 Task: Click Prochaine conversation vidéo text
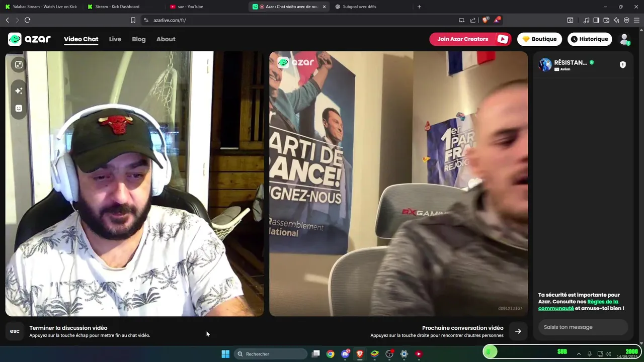pyautogui.click(x=463, y=328)
